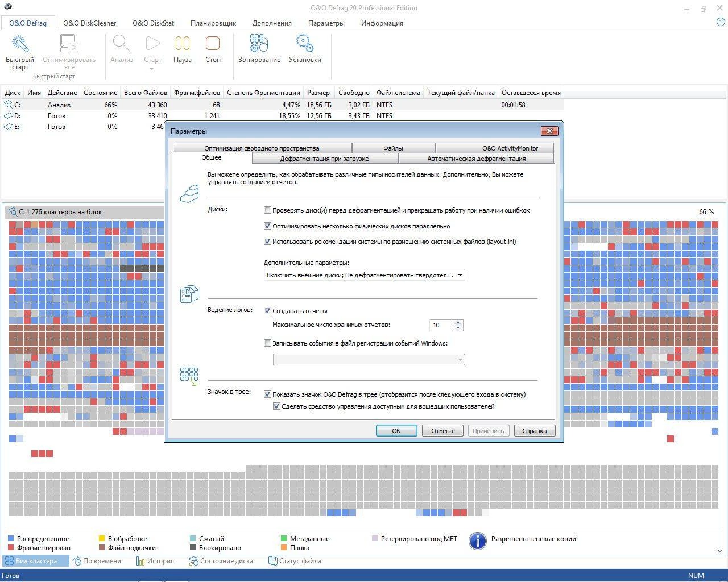
Task: Enable Записывать события в файл регистрации checkbox
Action: pyautogui.click(x=267, y=343)
